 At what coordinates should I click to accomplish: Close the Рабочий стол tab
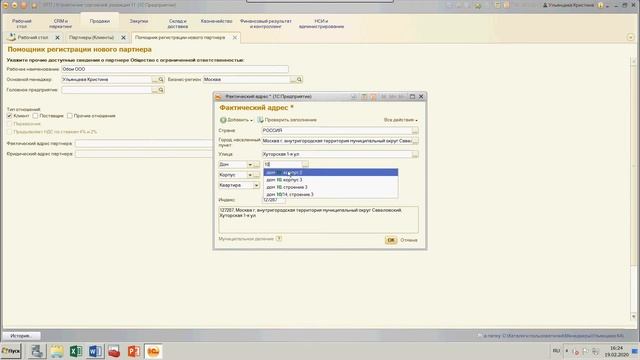click(57, 38)
